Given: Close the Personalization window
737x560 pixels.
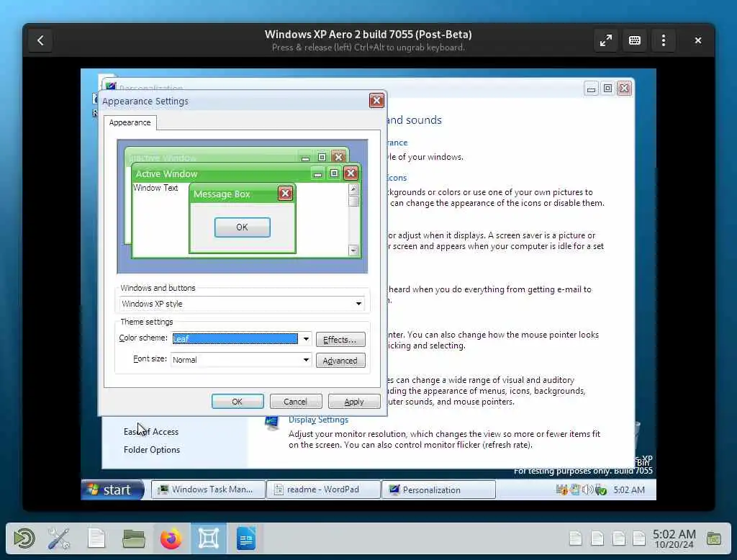Looking at the screenshot, I should coord(624,89).
